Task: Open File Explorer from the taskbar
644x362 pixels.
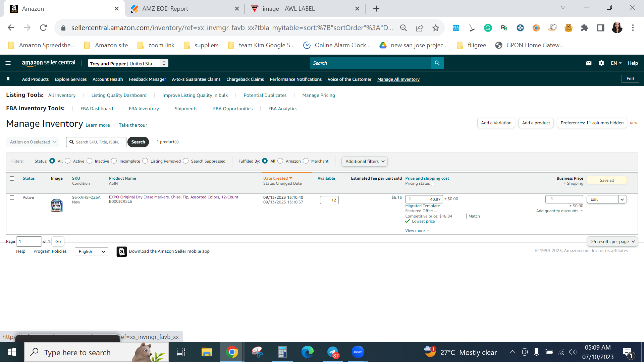Action: point(207,352)
